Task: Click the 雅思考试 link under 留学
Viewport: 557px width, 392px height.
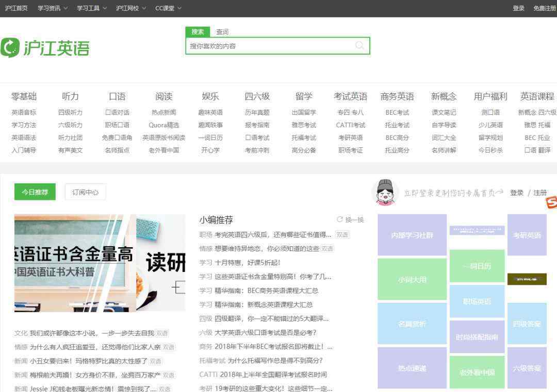Action: point(304,125)
